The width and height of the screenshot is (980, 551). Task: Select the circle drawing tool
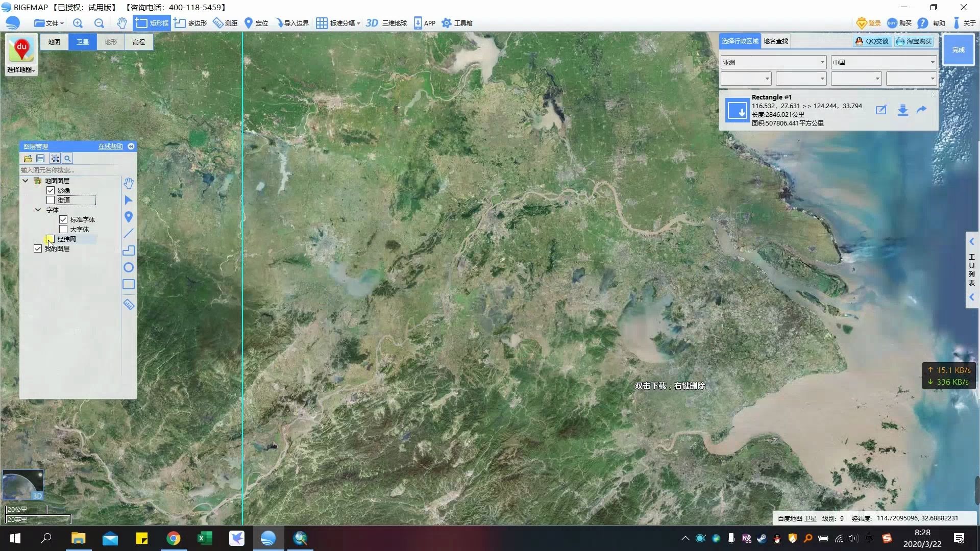[x=129, y=268]
